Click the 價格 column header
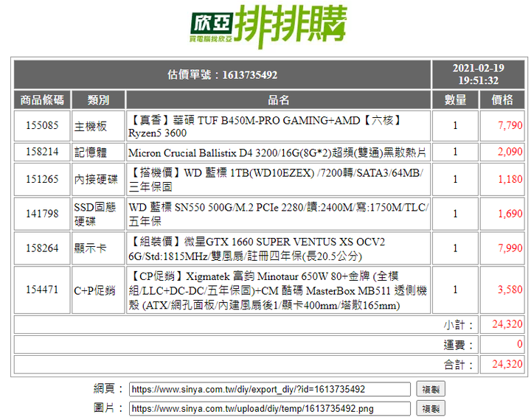 (502, 99)
